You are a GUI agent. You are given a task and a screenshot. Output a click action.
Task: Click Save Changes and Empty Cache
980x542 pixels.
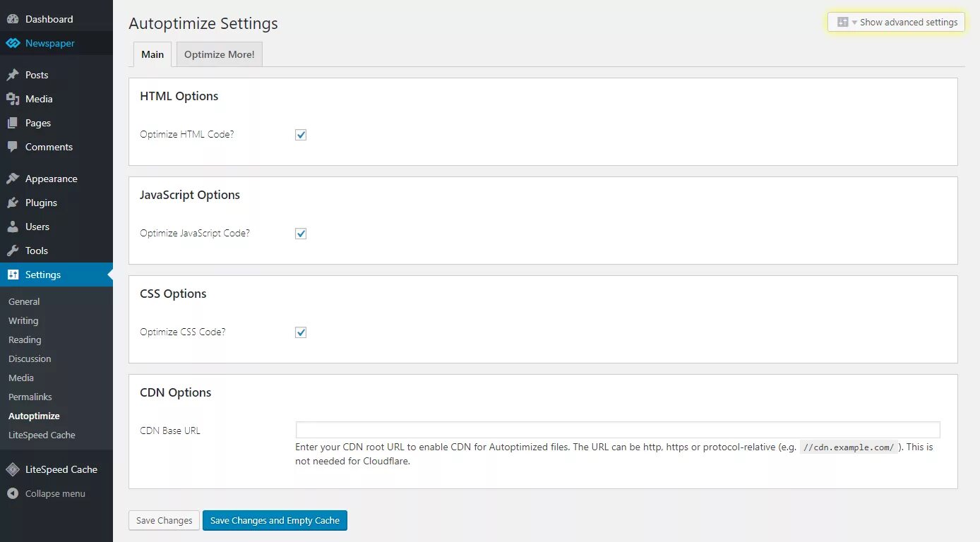pos(275,520)
